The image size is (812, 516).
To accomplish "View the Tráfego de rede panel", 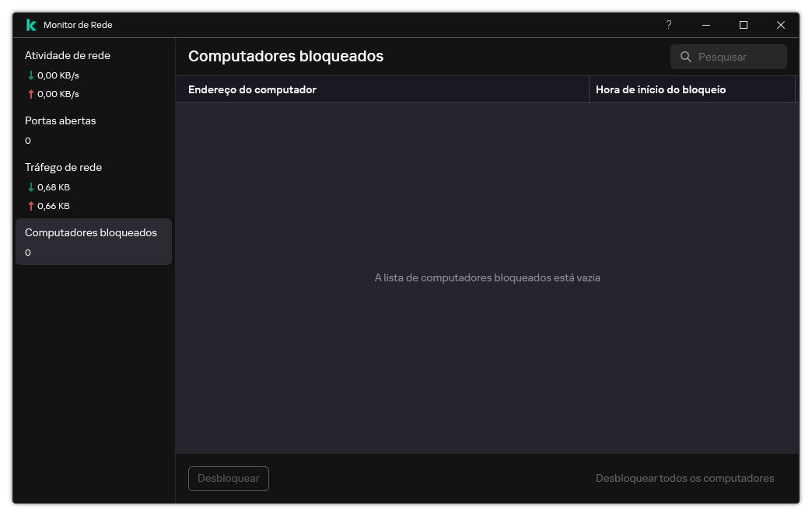I will click(63, 167).
